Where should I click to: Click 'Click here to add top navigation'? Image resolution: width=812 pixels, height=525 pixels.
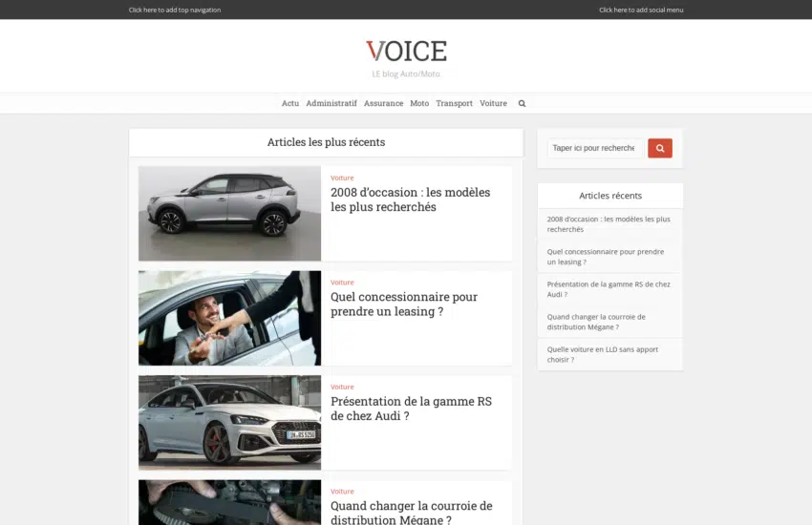175,10
